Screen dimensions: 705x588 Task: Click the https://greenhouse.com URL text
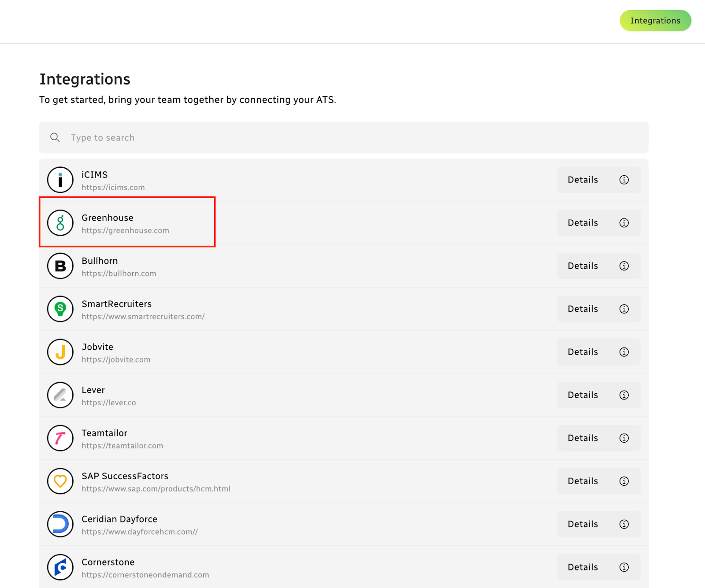tap(125, 231)
